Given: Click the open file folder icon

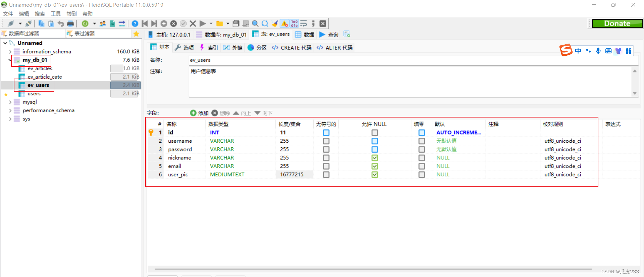Looking at the screenshot, I should pos(220,24).
